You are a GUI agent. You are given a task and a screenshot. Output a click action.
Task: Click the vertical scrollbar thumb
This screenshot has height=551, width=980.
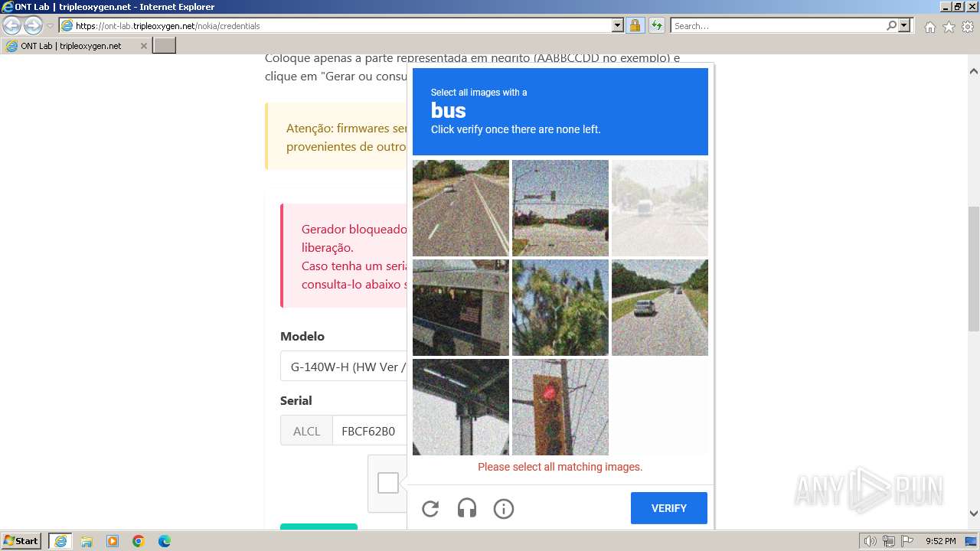tap(974, 268)
